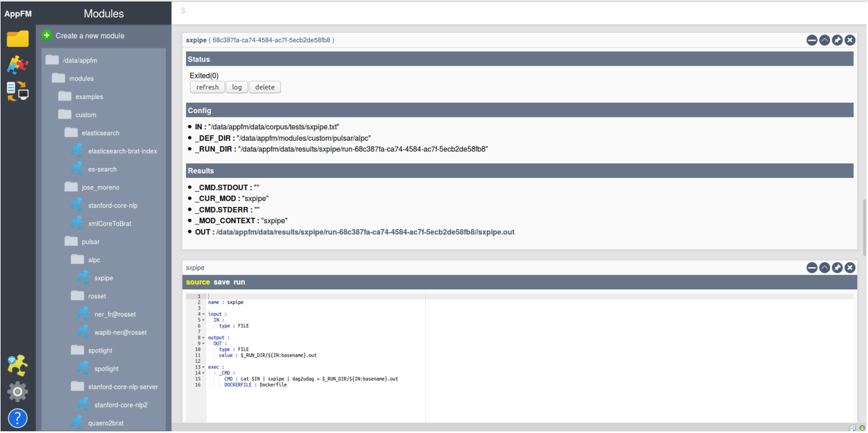868x433 pixels.
Task: Click the status icon in bottom-right corner
Action: (x=862, y=428)
